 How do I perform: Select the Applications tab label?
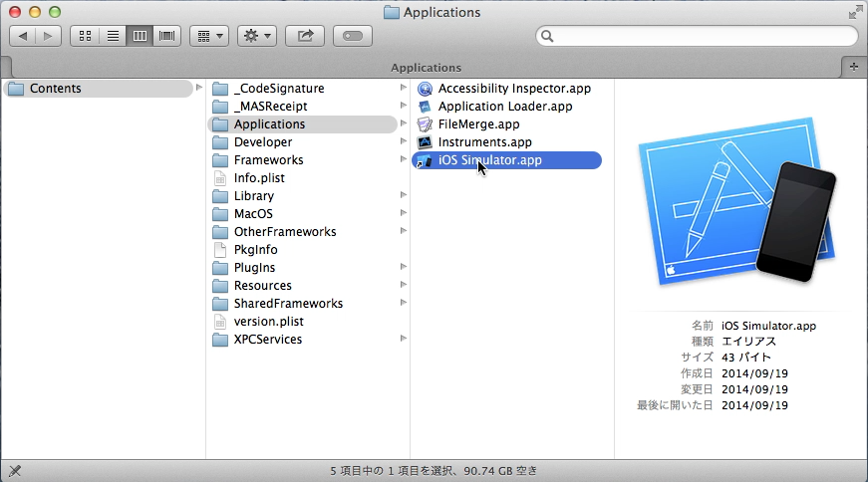pyautogui.click(x=426, y=68)
